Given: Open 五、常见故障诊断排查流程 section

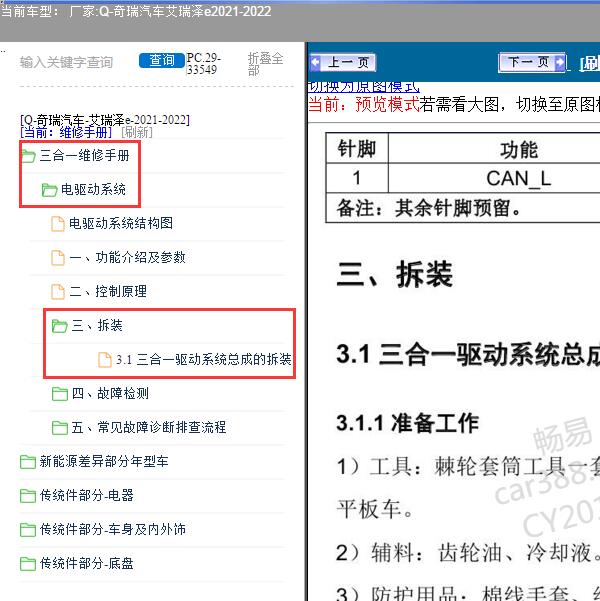Looking at the screenshot, I should click(x=149, y=427).
